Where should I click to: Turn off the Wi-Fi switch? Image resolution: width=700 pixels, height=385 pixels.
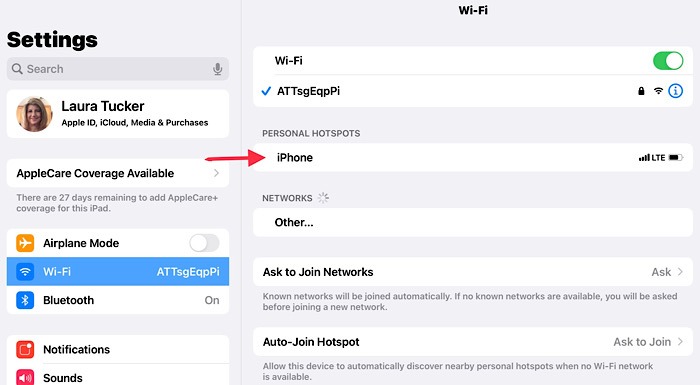tap(668, 61)
